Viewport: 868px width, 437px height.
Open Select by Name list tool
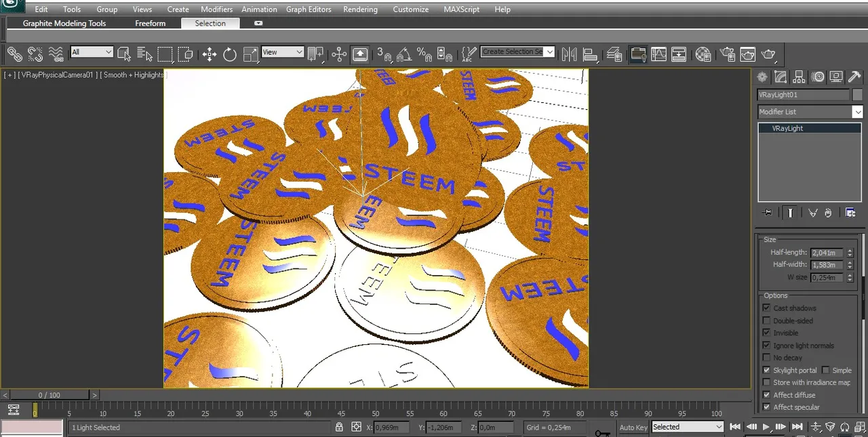pos(144,54)
